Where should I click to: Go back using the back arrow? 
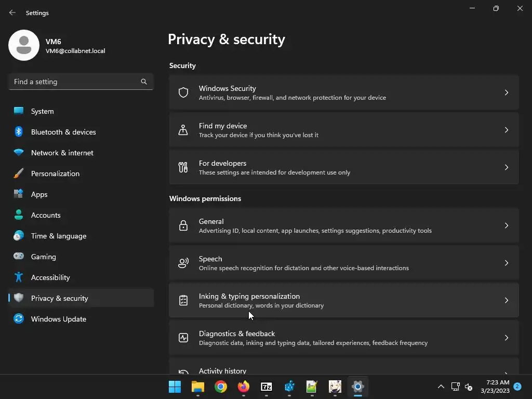point(12,12)
